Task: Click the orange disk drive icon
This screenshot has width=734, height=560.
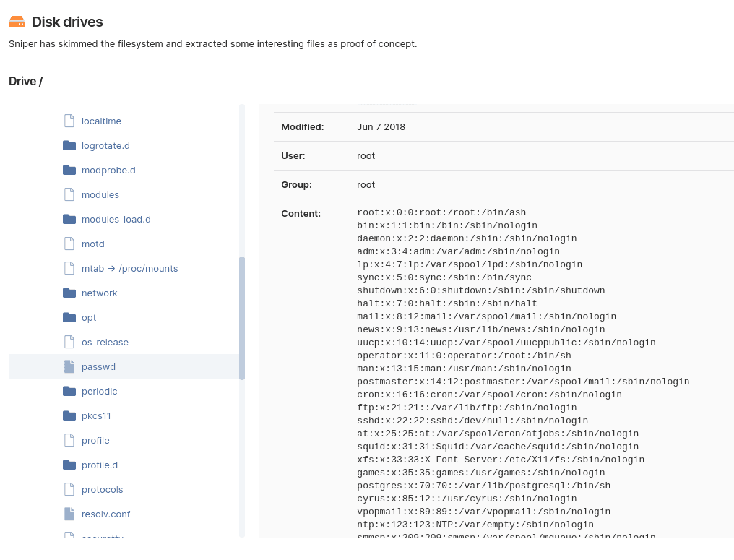Action: (17, 22)
